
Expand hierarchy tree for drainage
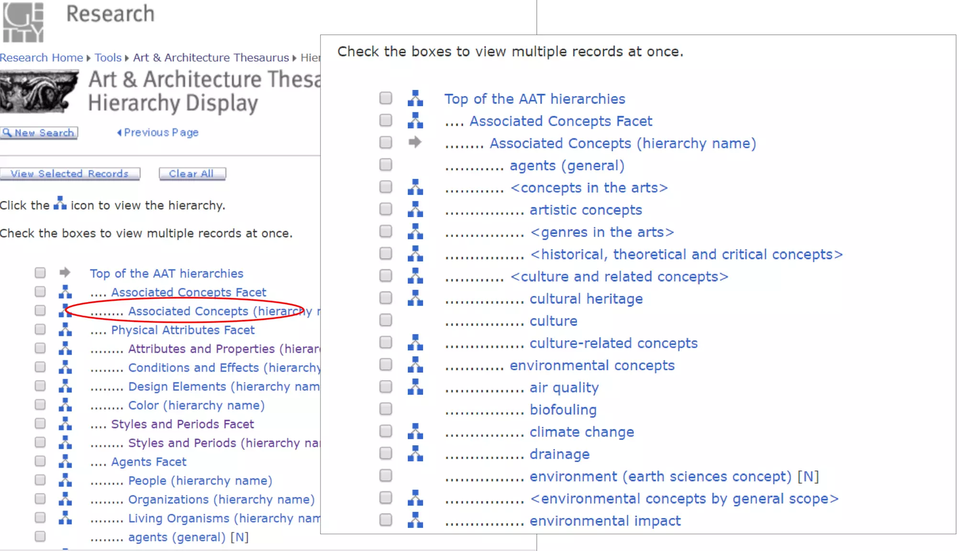pos(415,454)
